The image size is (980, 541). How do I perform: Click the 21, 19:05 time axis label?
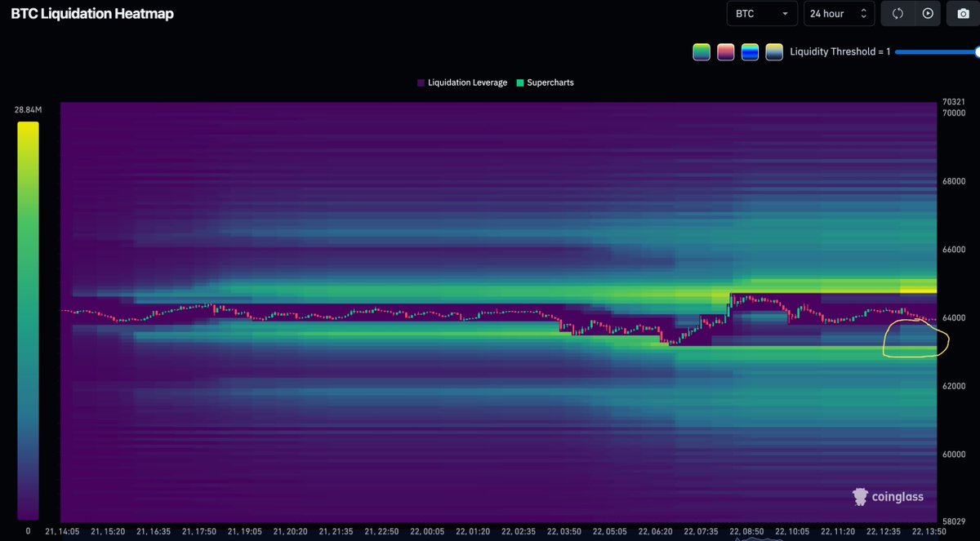pos(247,531)
